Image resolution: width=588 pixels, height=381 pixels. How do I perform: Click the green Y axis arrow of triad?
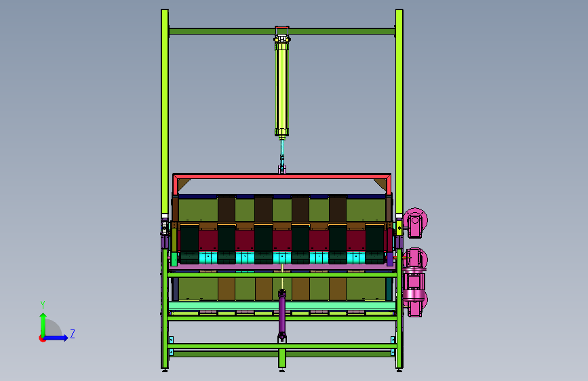point(43,324)
